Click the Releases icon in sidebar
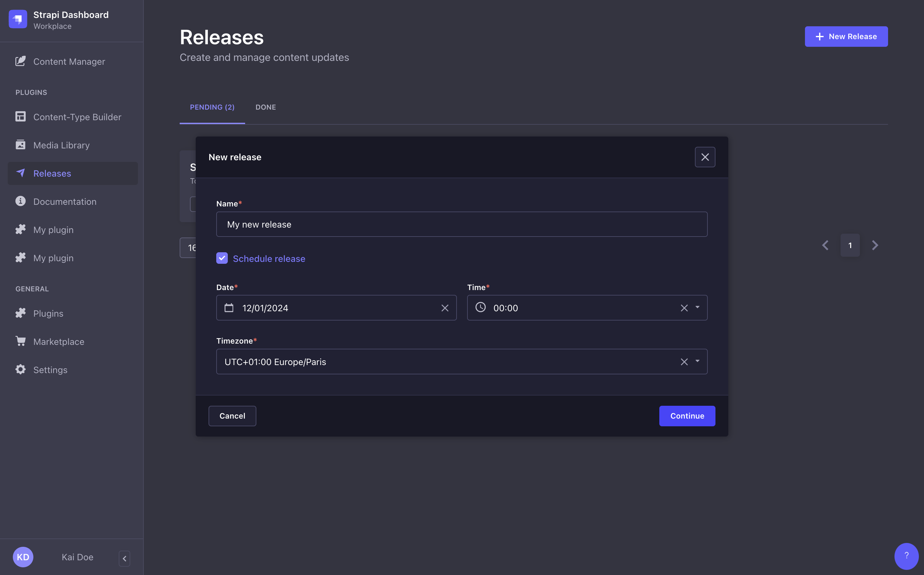 point(20,173)
